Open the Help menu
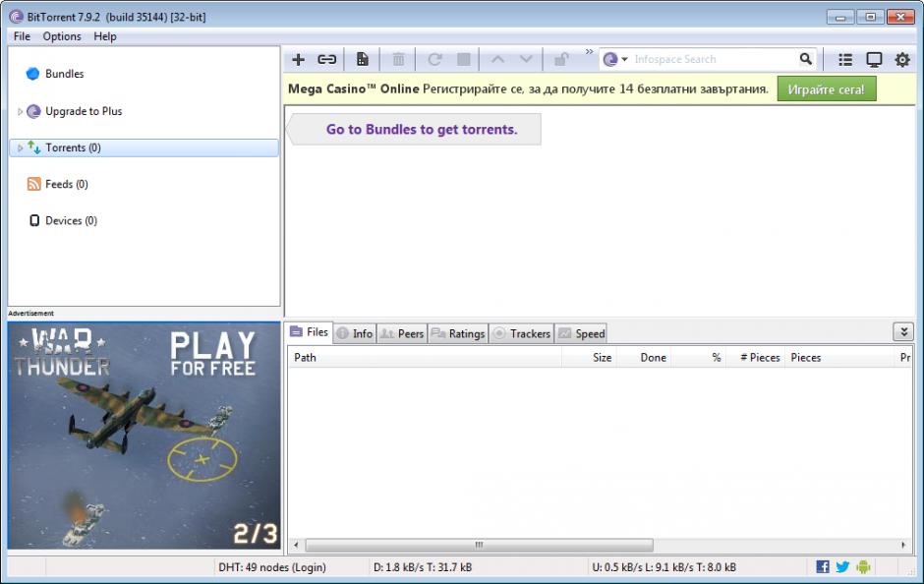 click(x=105, y=36)
